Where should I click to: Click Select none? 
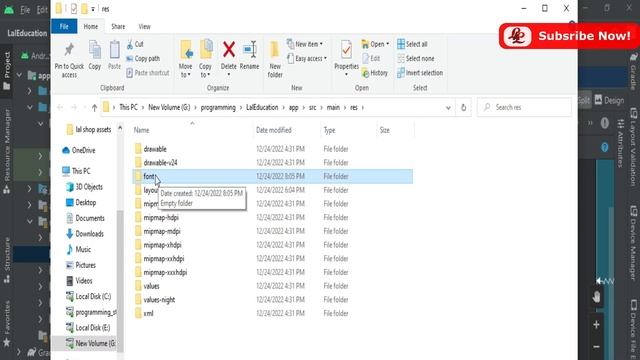point(416,58)
